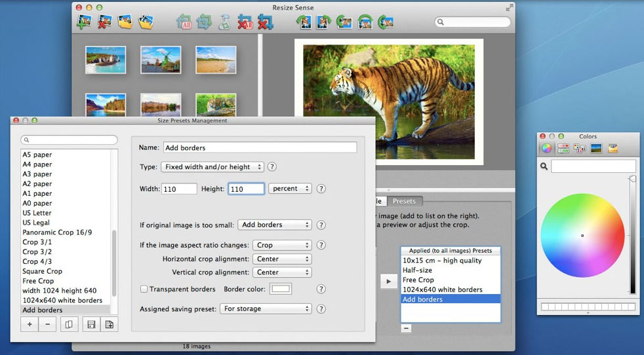Viewport: 644px width, 355px height.
Task: Select 'Panoramic Crop 16/9' preset
Action: tap(57, 233)
